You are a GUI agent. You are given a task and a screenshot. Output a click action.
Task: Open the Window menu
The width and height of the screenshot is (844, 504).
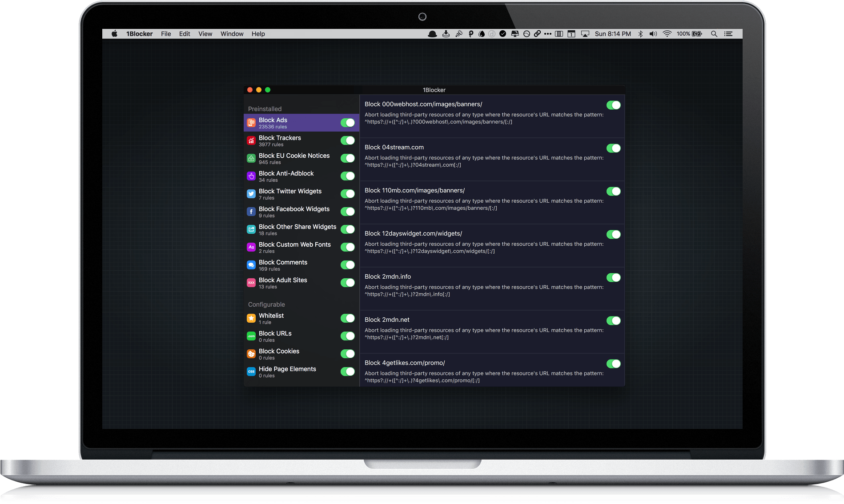pos(232,34)
